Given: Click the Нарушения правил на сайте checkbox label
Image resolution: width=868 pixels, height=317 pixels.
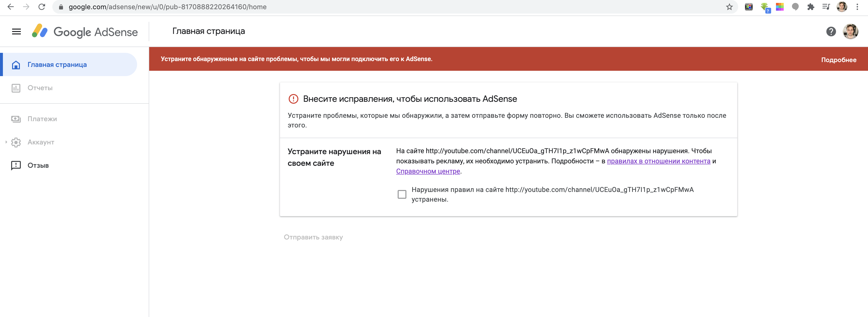Looking at the screenshot, I should click(x=552, y=195).
